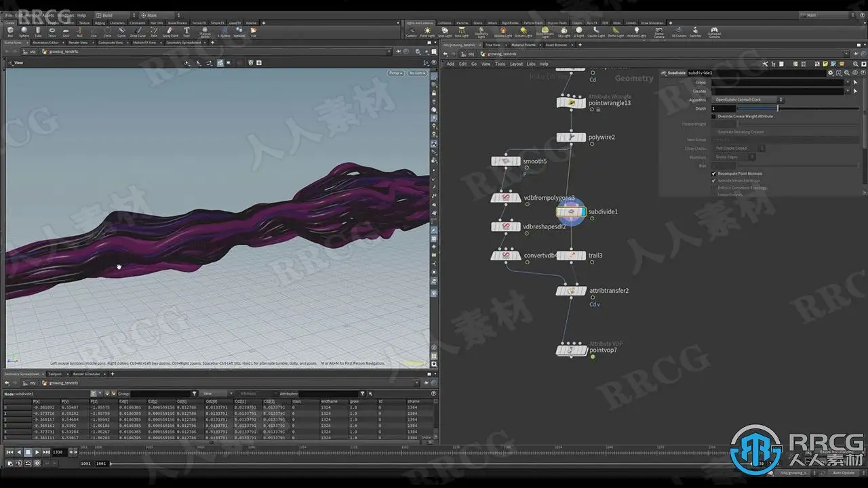The image size is (868, 488).
Task: Expand the Build desktop dropdown
Action: pyautogui.click(x=115, y=15)
